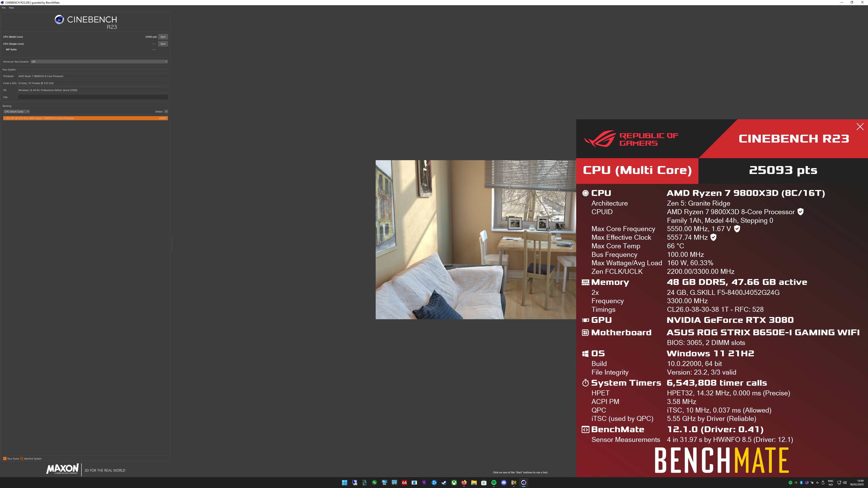Image resolution: width=868 pixels, height=488 pixels.
Task: Click the Motherboard icon in BenchMate panel
Action: click(x=586, y=332)
